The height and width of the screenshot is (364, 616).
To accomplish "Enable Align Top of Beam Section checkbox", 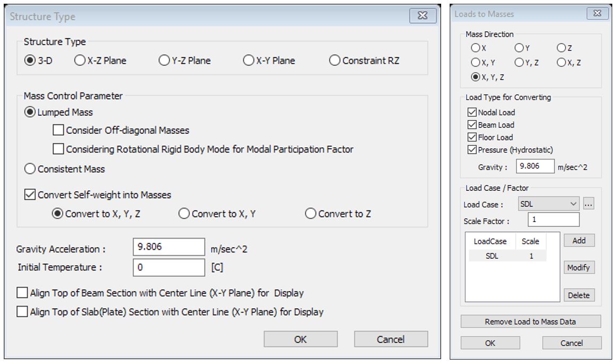I will [22, 293].
